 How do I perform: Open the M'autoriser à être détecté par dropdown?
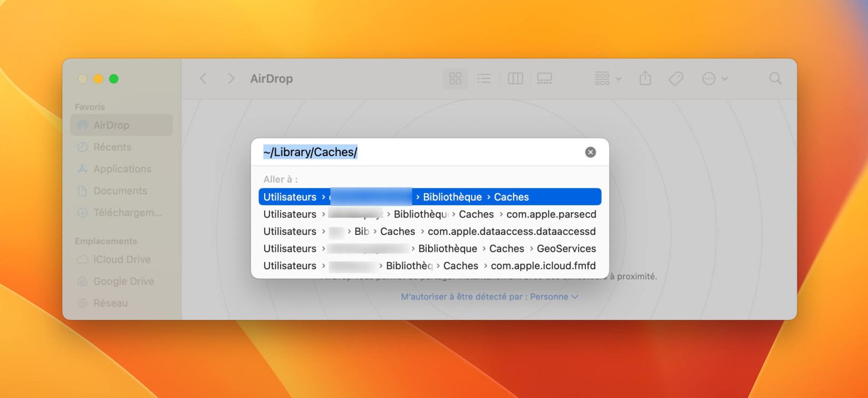coord(489,297)
